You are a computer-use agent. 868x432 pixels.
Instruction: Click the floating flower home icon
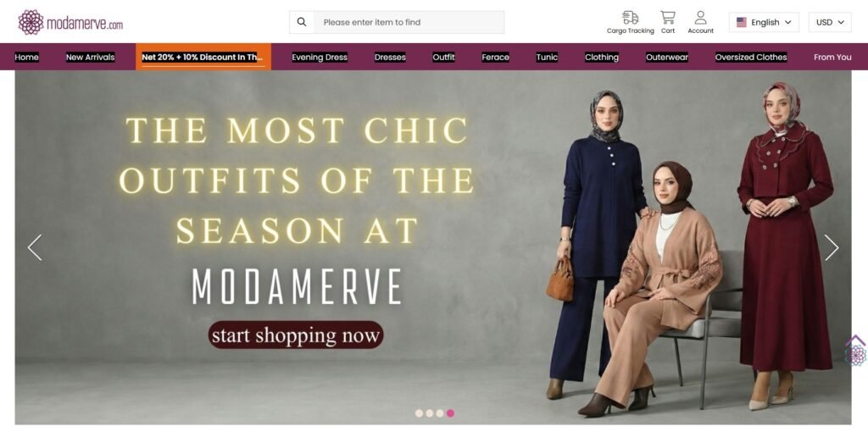pos(855,351)
